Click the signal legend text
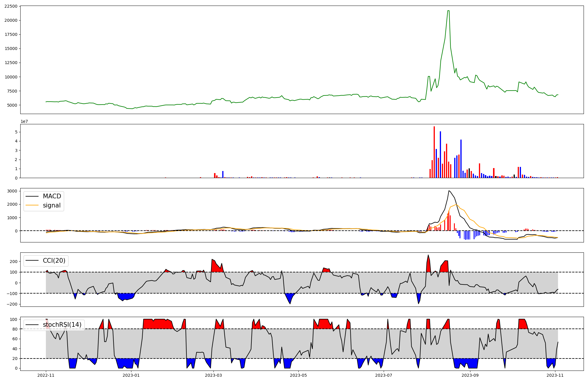This screenshot has height=382, width=588. click(x=51, y=205)
